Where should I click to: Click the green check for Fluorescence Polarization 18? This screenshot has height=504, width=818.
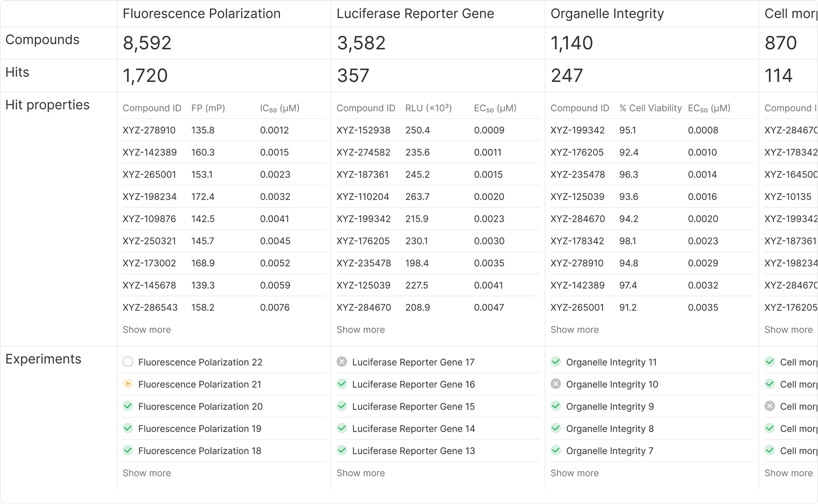128,450
